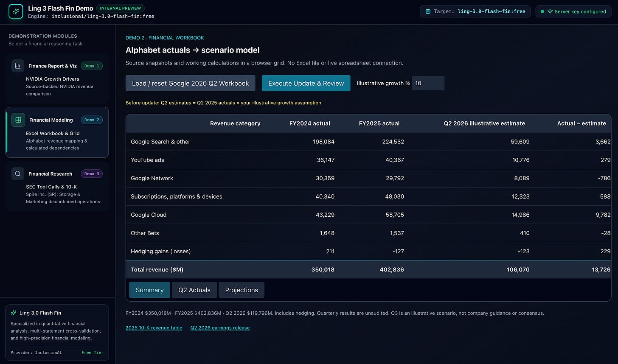Click the 13,726 total difference cell
Image resolution: width=618 pixels, height=364 pixels.
(x=601, y=269)
